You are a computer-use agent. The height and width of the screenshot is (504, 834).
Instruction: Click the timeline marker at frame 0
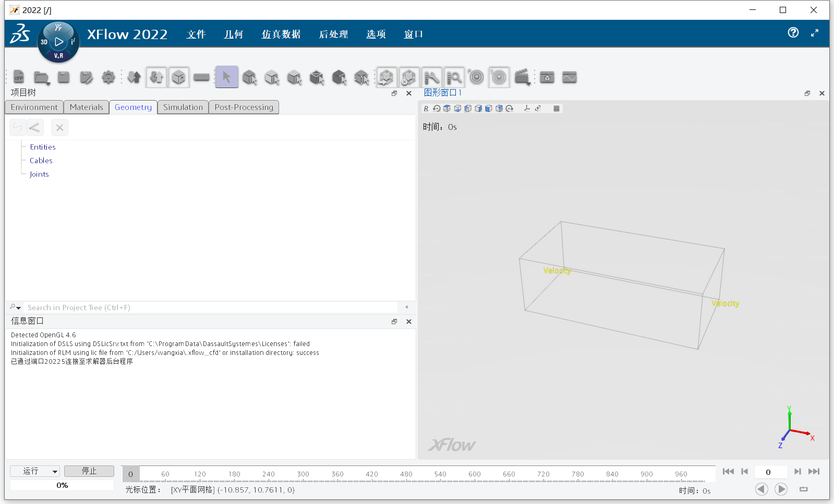point(131,474)
